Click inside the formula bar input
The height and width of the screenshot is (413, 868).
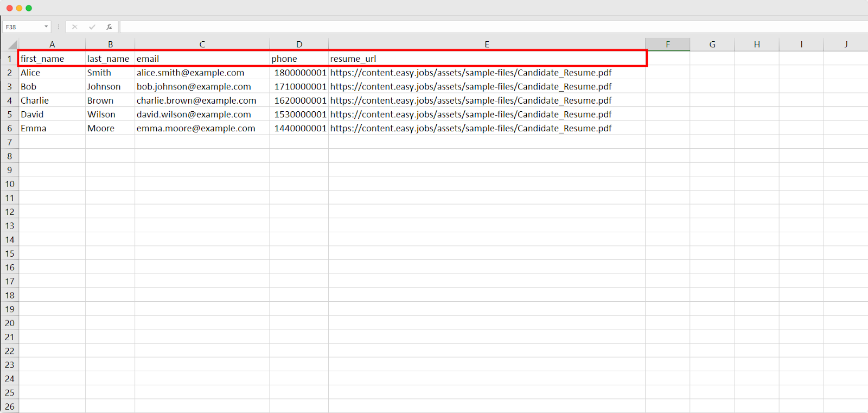coord(488,27)
